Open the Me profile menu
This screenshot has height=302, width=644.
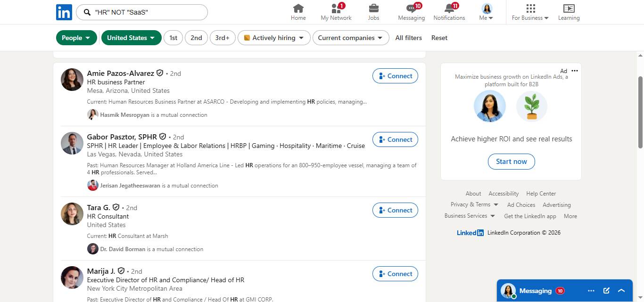(487, 12)
